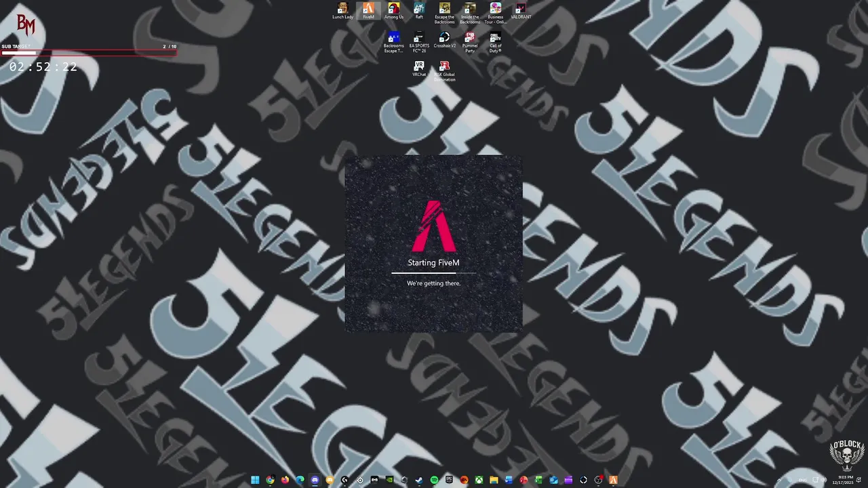Open Logitech G HUB from taskbar

pos(344,480)
